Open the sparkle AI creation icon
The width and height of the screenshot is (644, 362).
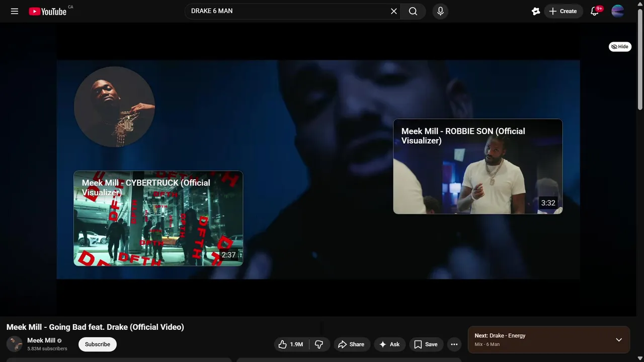pyautogui.click(x=536, y=11)
